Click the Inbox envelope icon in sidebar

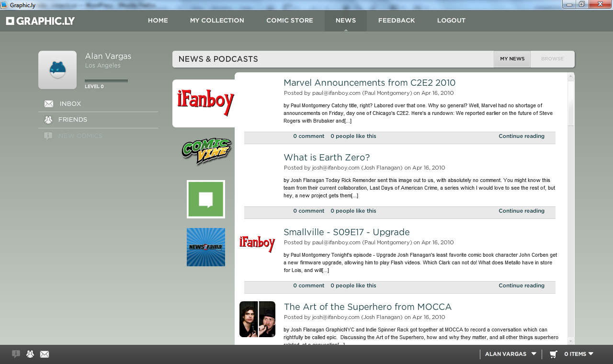click(49, 104)
